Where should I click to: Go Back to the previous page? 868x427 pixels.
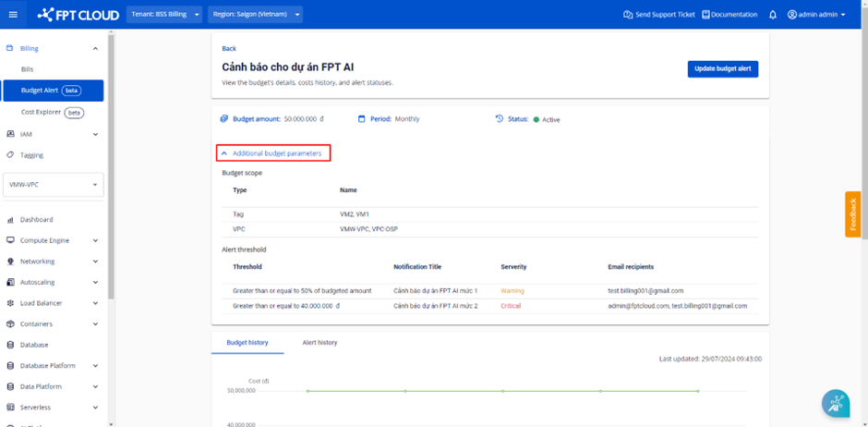(229, 48)
